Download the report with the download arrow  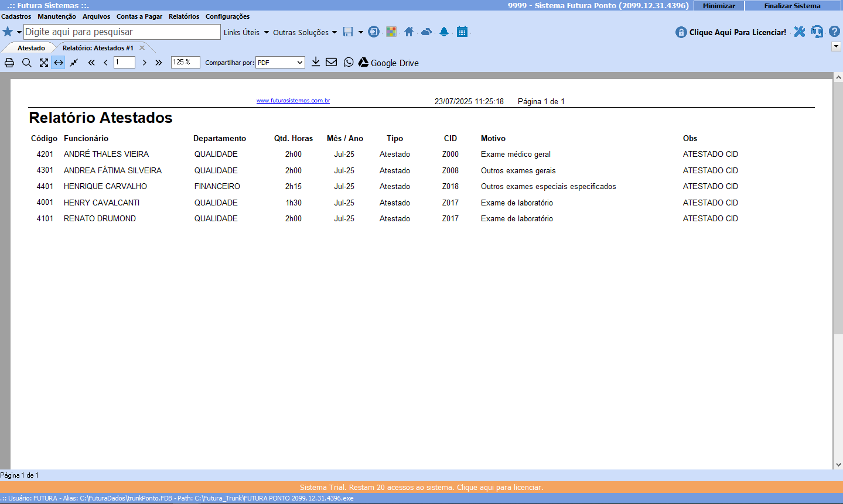(316, 62)
